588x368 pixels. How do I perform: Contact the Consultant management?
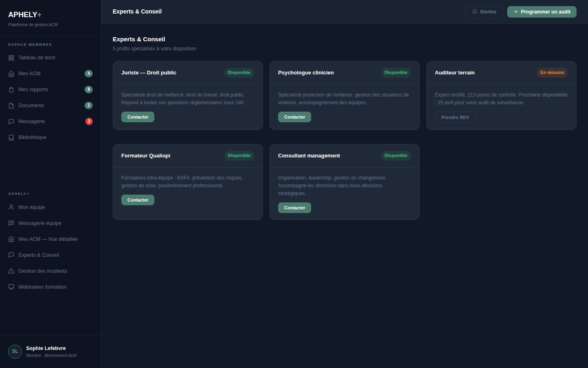pyautogui.click(x=294, y=208)
